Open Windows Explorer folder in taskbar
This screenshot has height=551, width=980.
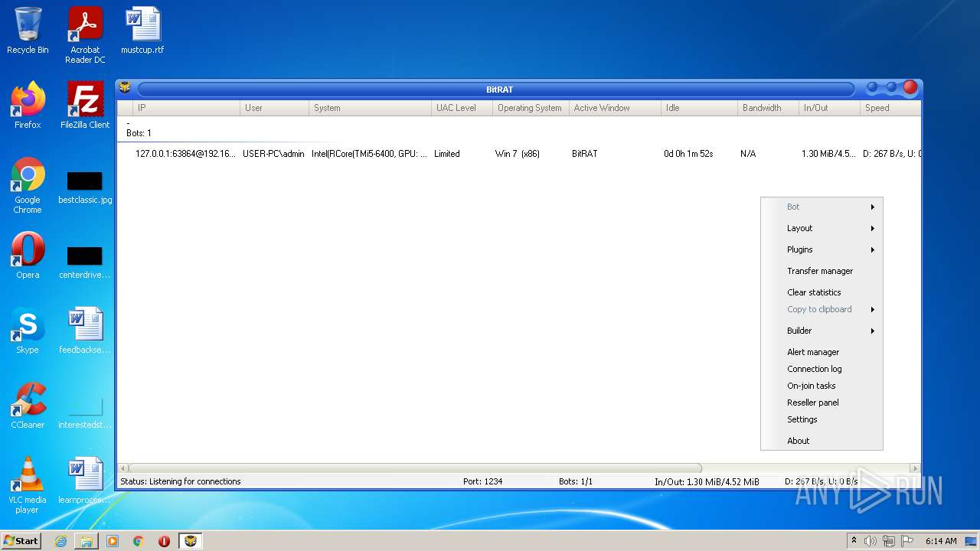click(x=87, y=541)
